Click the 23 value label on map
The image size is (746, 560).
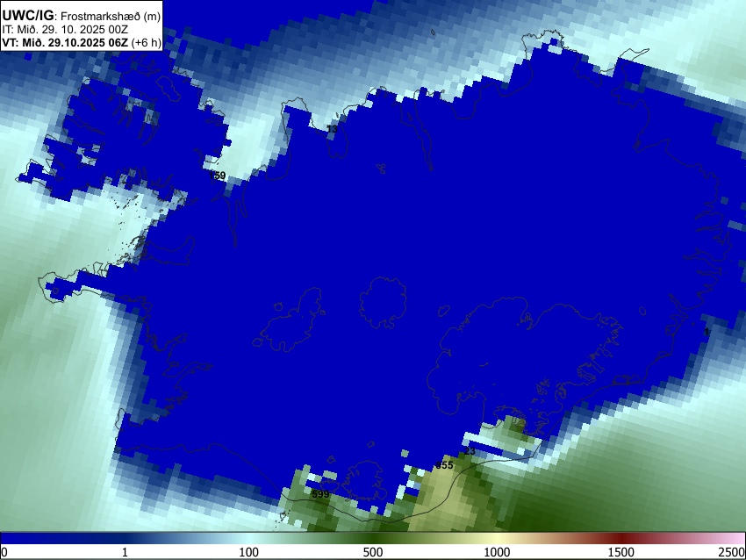tap(470, 450)
